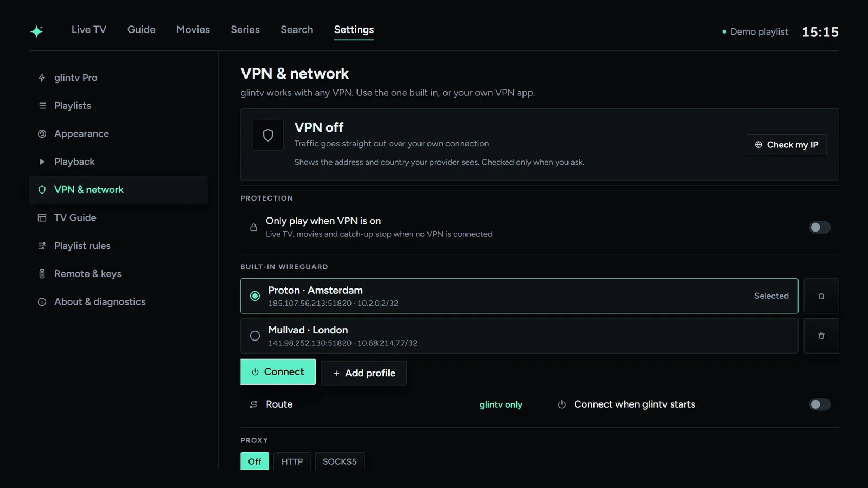
Task: Click the Settings tab
Action: (x=354, y=30)
